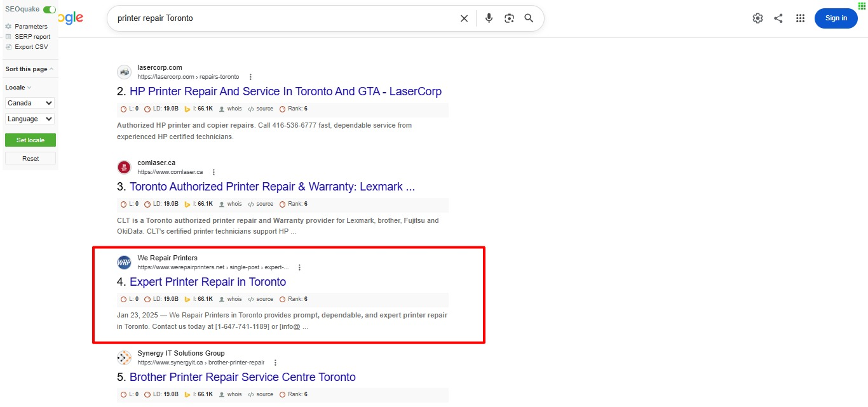The height and width of the screenshot is (407, 868).
Task: Click the lasercorp.com site favicon
Action: (124, 72)
